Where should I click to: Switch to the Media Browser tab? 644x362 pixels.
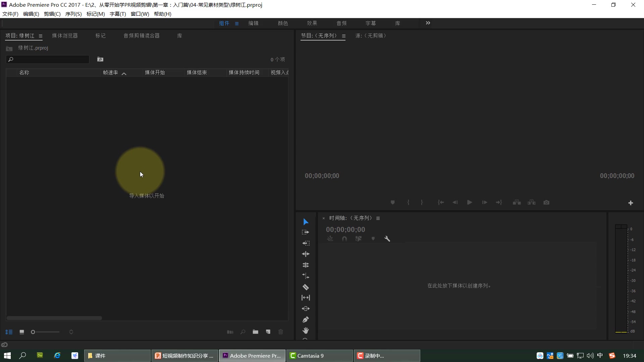coord(65,36)
